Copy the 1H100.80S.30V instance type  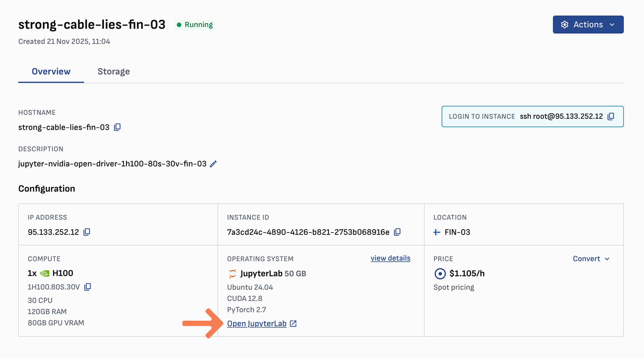tap(88, 287)
